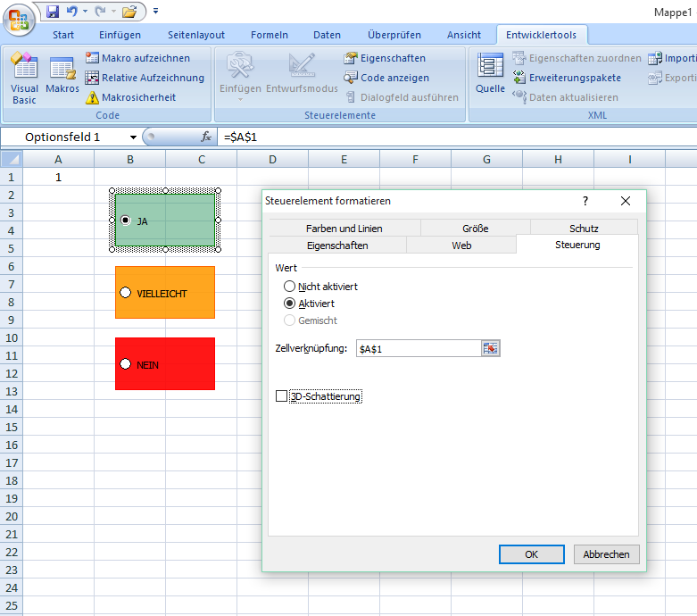
Task: Click the cell range picker icon
Action: coord(490,348)
